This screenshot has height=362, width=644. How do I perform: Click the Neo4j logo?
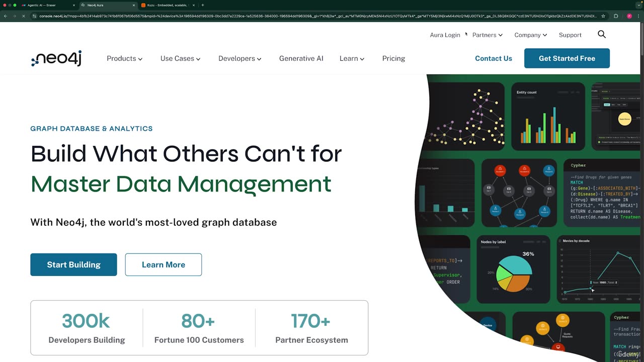56,58
